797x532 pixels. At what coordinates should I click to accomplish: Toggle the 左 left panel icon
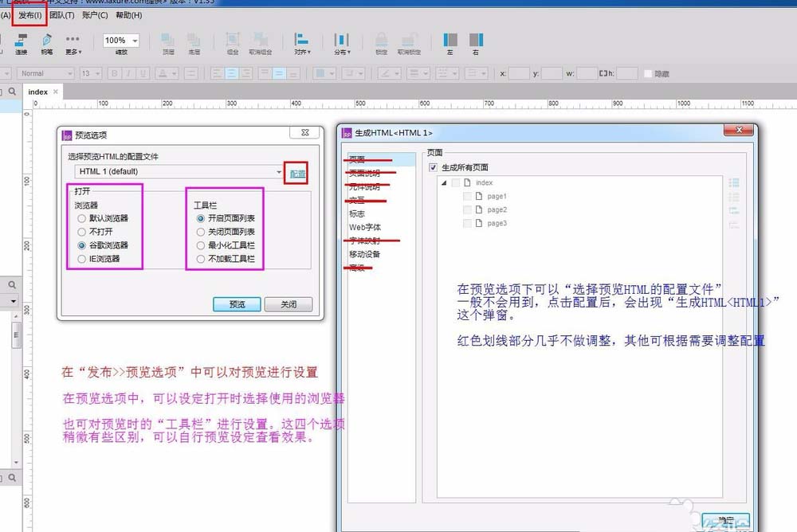tap(450, 44)
